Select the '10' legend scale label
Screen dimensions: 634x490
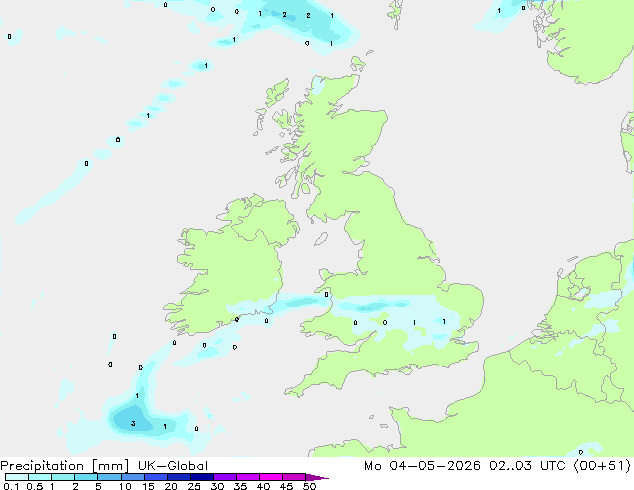(125, 486)
